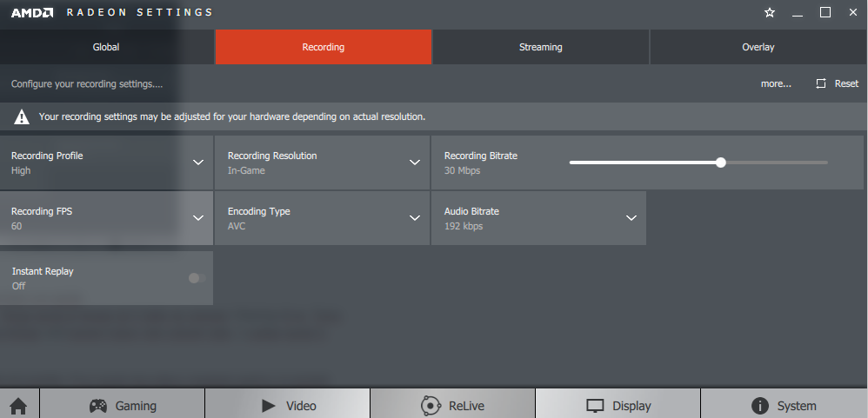Click the Recording Bitrate slider handle
The image size is (868, 418).
click(720, 163)
